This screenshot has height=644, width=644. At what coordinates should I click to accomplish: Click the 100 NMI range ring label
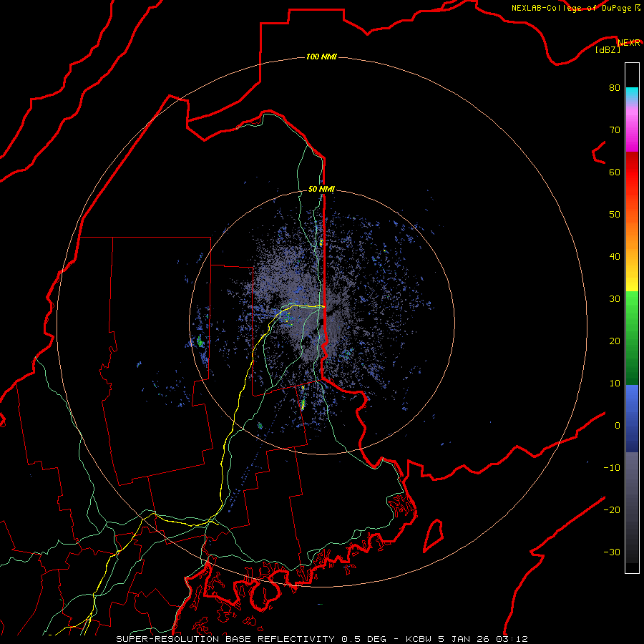[x=321, y=57]
